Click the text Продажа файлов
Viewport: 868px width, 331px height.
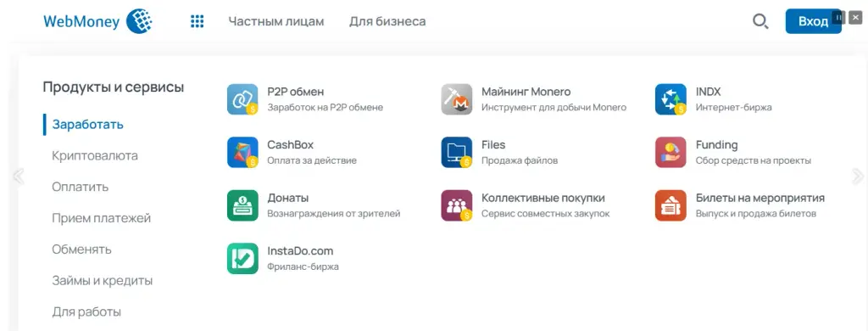tap(520, 160)
